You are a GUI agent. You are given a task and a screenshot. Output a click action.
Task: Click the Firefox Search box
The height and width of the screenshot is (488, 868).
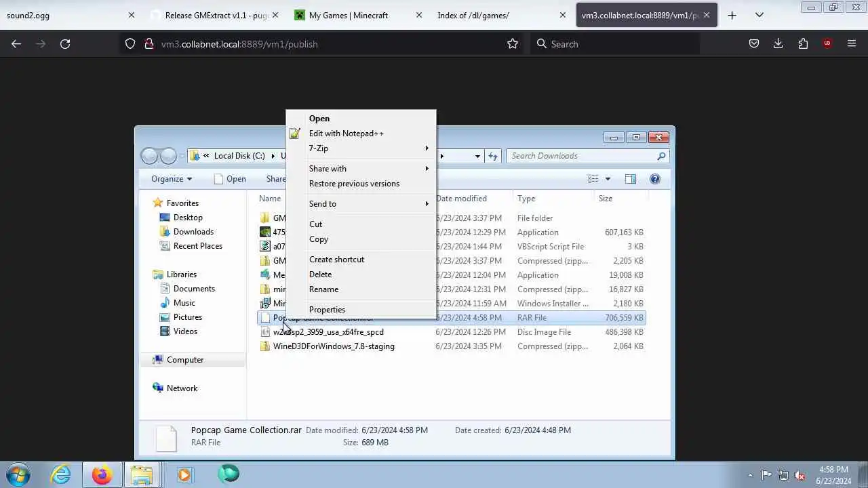point(614,44)
